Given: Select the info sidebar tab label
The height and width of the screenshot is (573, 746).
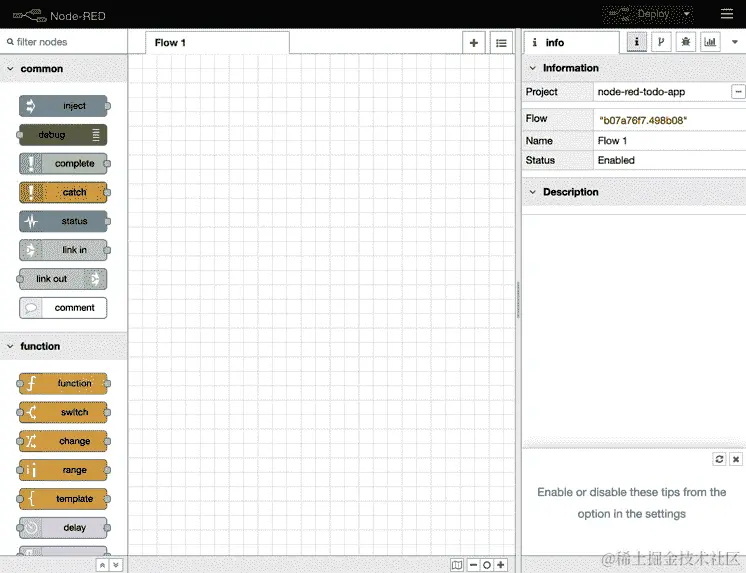Looking at the screenshot, I should pos(571,43).
